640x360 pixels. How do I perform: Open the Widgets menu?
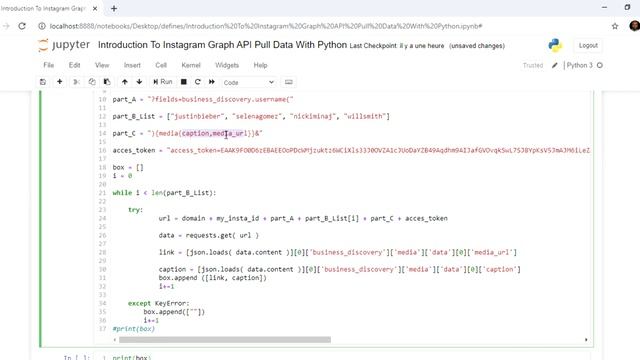227,65
